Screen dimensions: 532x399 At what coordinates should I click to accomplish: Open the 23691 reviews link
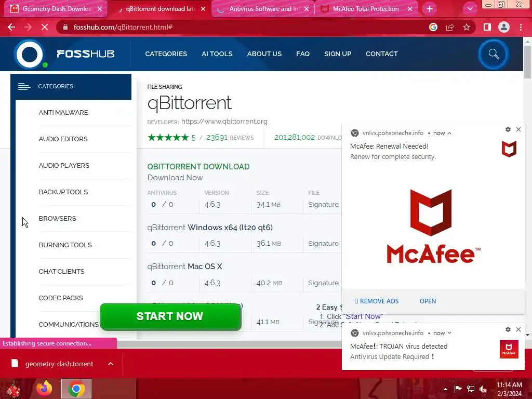[230, 137]
